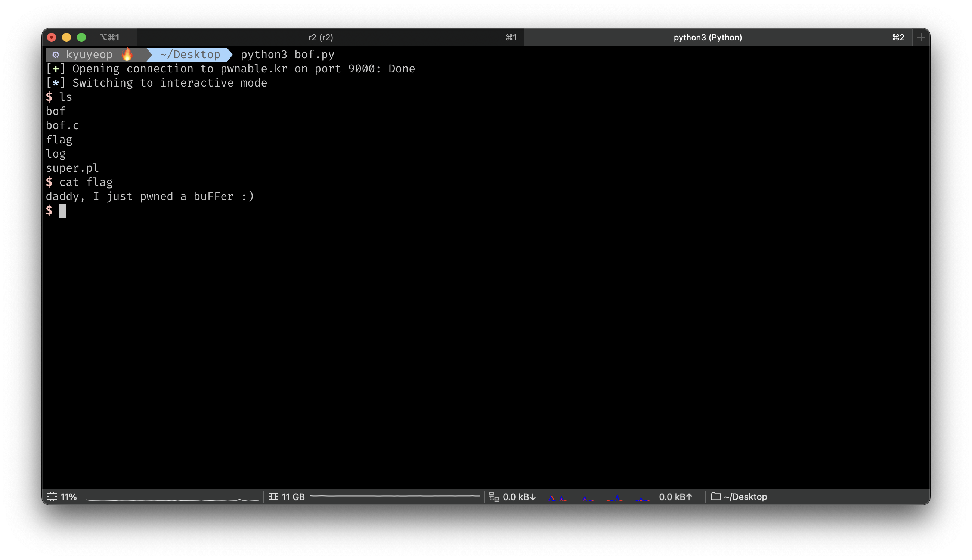Image resolution: width=972 pixels, height=560 pixels.
Task: Select the python3 (Python) tab
Action: [707, 37]
